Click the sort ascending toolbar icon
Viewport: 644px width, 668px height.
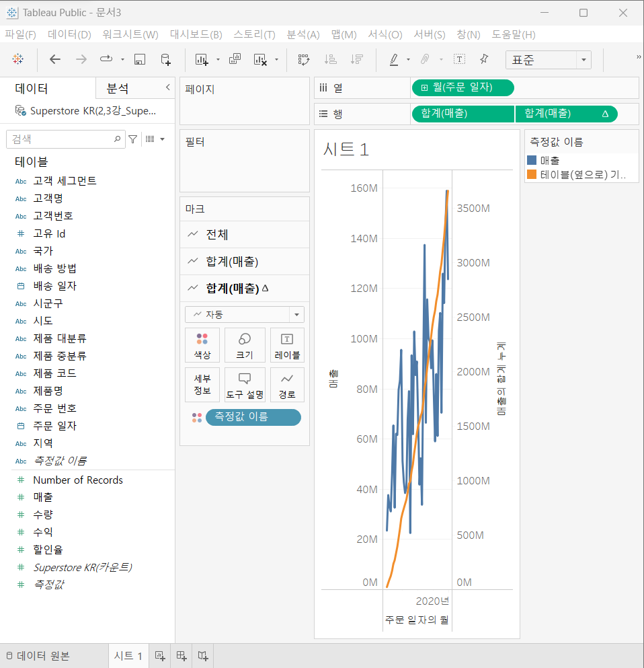coord(330,60)
